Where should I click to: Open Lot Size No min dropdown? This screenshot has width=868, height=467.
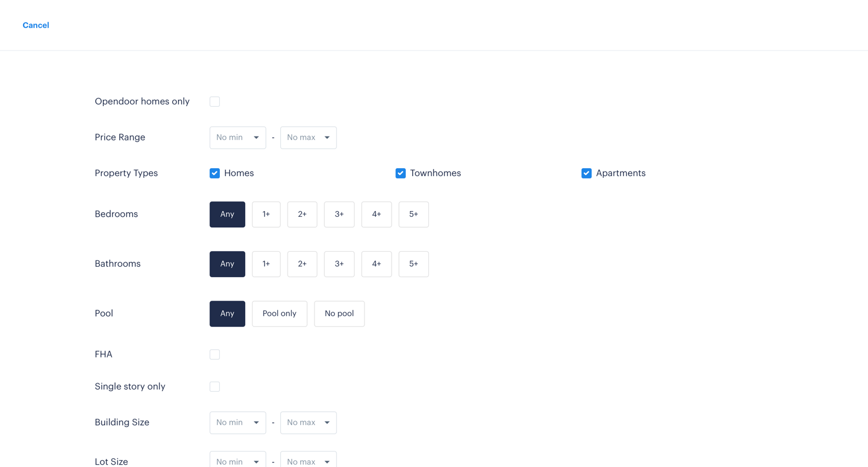(238, 460)
